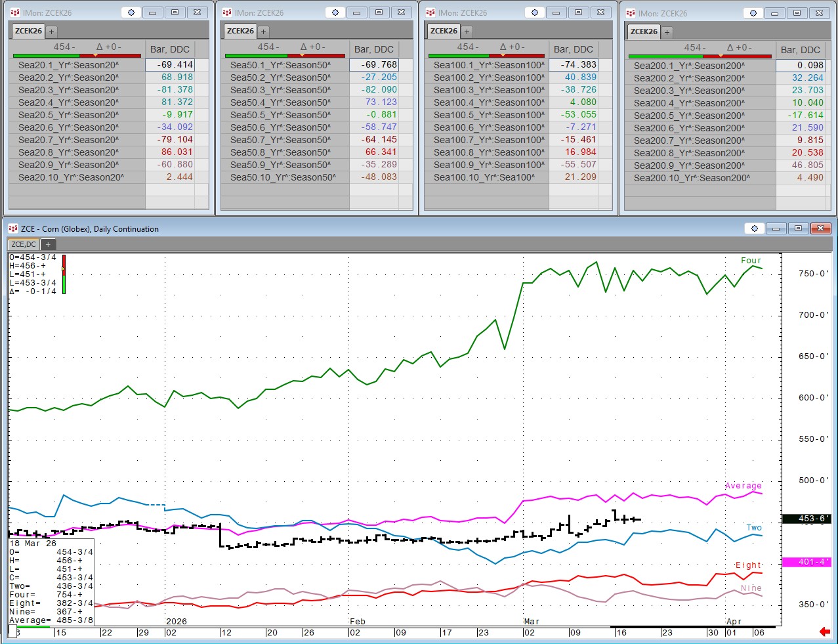Select the ZCE,DC chart tab
838x644 pixels.
[23, 244]
